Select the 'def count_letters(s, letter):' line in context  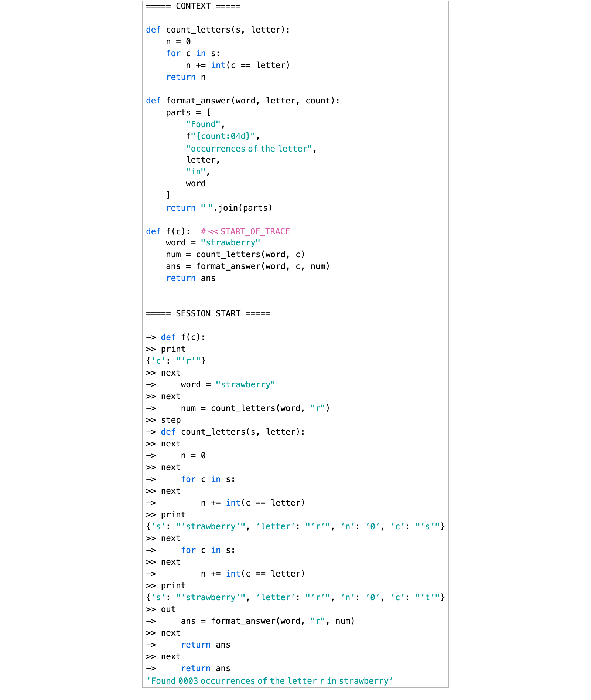218,30
